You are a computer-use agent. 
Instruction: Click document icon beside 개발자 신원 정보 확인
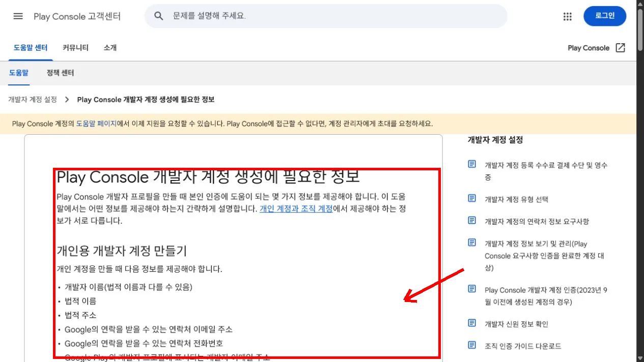point(472,323)
